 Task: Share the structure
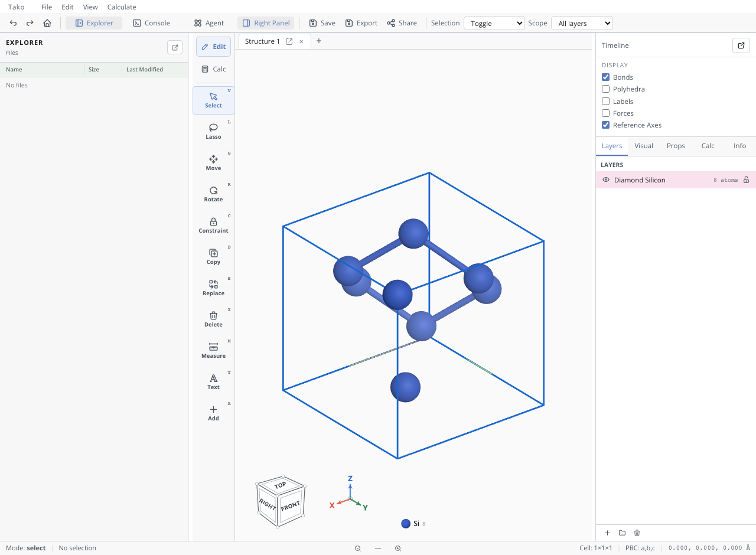tap(402, 23)
